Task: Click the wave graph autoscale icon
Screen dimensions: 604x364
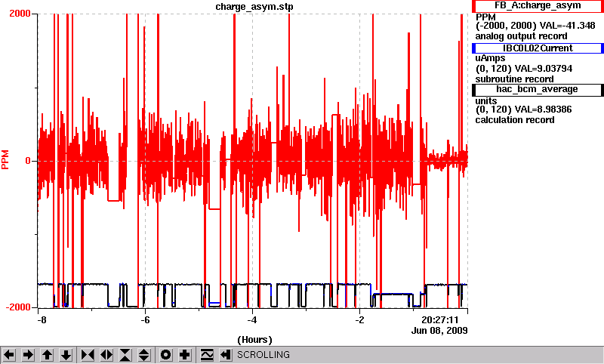Action: (x=207, y=355)
